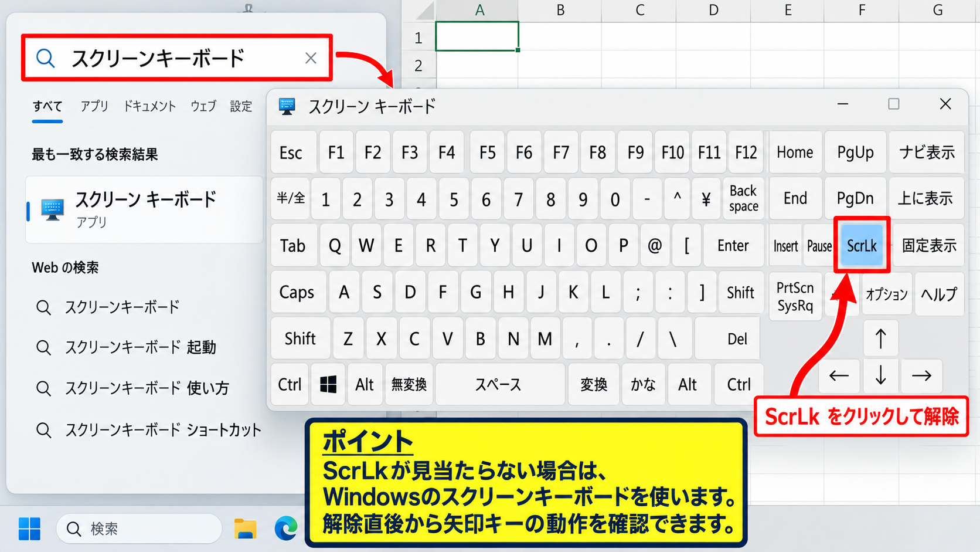Click the up arrow key
Image resolution: width=980 pixels, height=552 pixels.
[x=880, y=338]
